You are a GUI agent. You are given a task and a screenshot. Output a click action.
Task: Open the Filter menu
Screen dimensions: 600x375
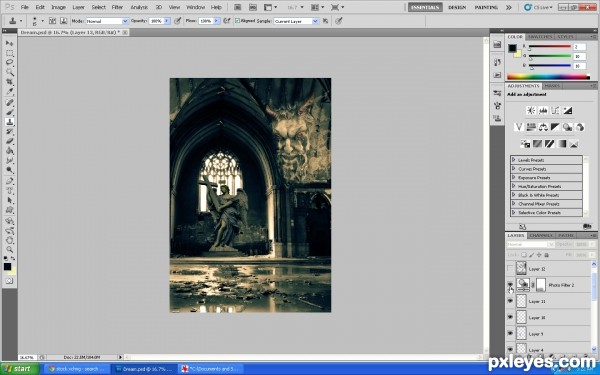pos(117,7)
